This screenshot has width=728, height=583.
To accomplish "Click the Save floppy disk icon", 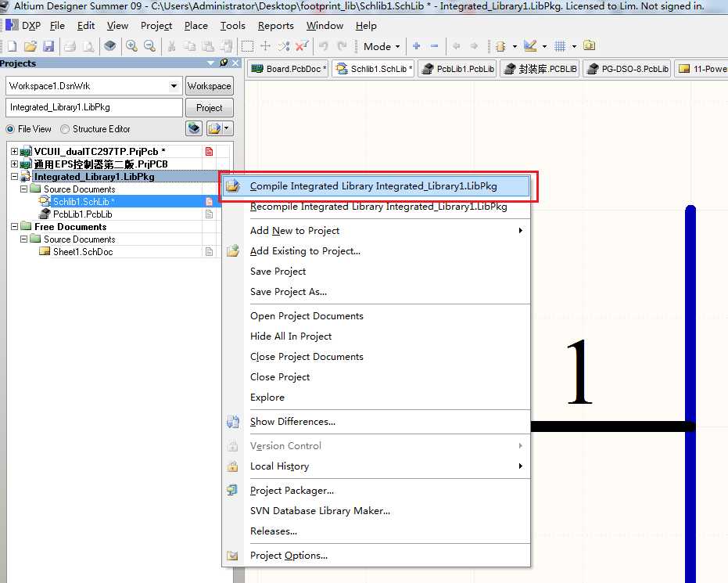I will (48, 46).
